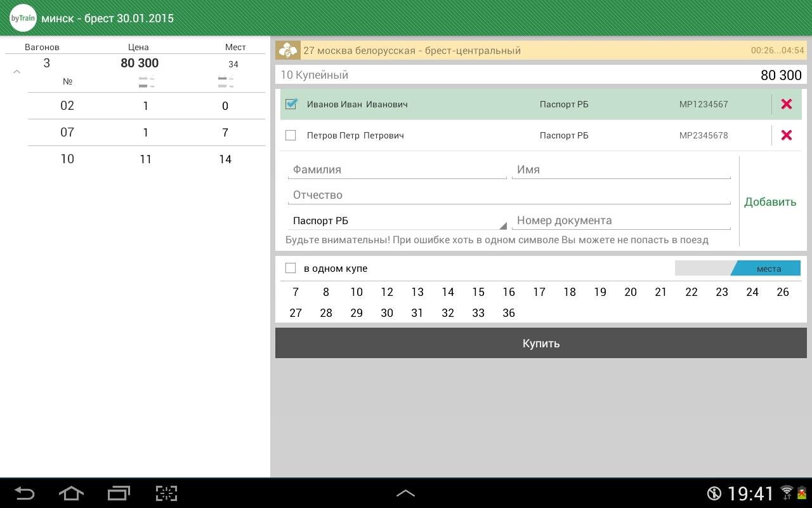Choose seat 7
The image size is (812, 508).
tap(296, 292)
